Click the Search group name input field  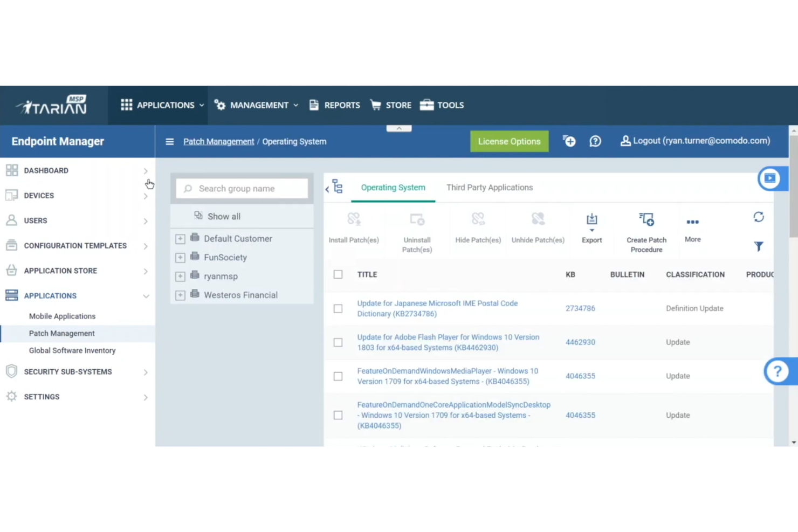coord(242,188)
